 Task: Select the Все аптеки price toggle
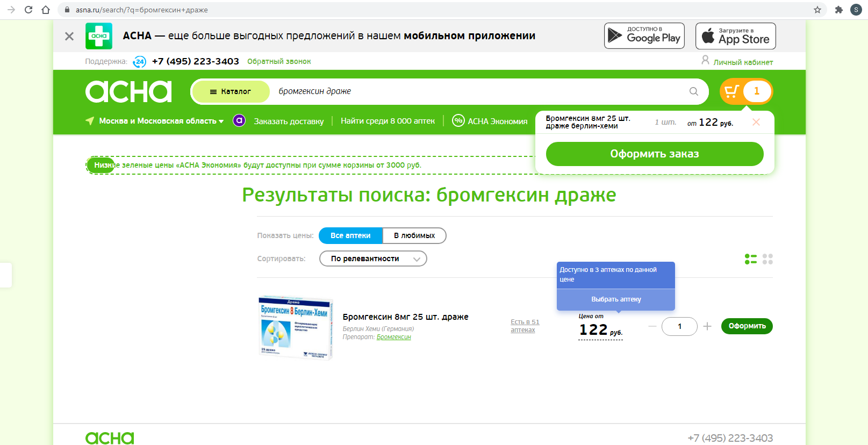point(350,235)
